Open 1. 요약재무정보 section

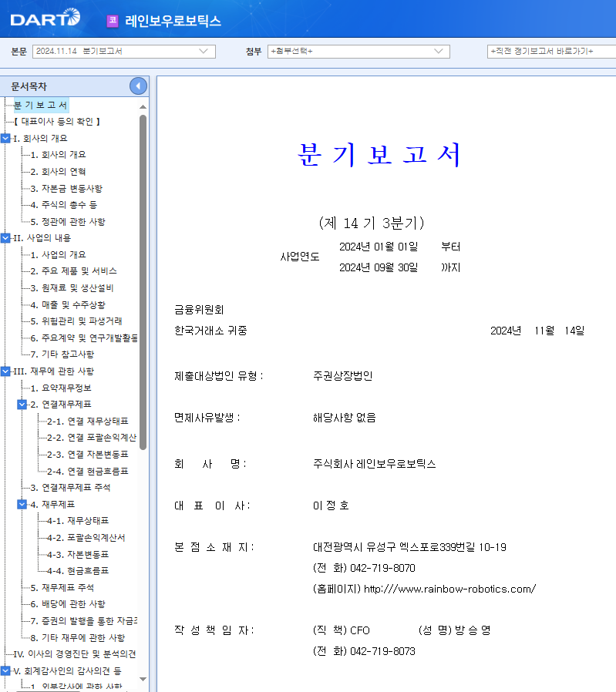pos(61,388)
